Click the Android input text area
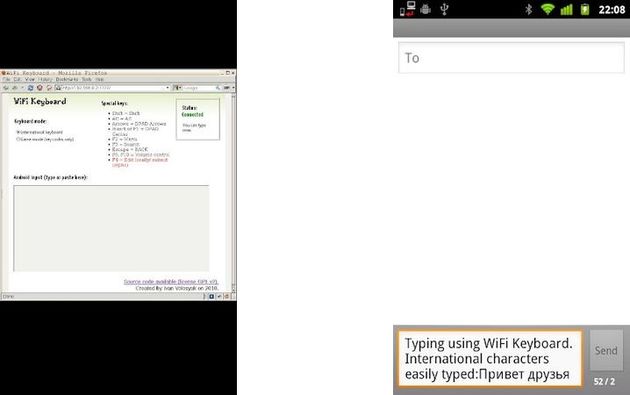Screen dimensions: 630x395 (x=111, y=228)
